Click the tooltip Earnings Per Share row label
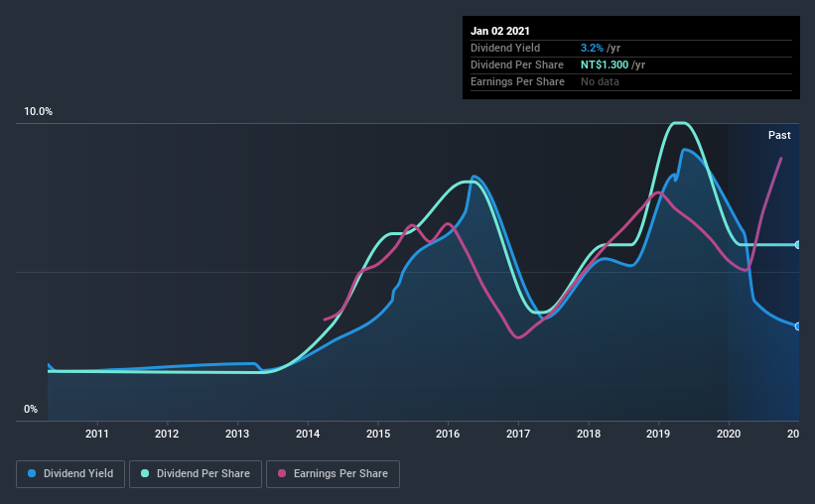The image size is (815, 504). coord(517,81)
